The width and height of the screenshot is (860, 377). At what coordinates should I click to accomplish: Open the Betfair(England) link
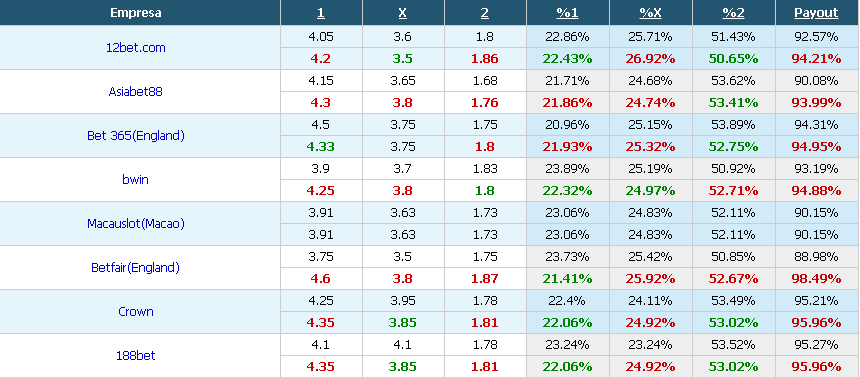(x=135, y=268)
